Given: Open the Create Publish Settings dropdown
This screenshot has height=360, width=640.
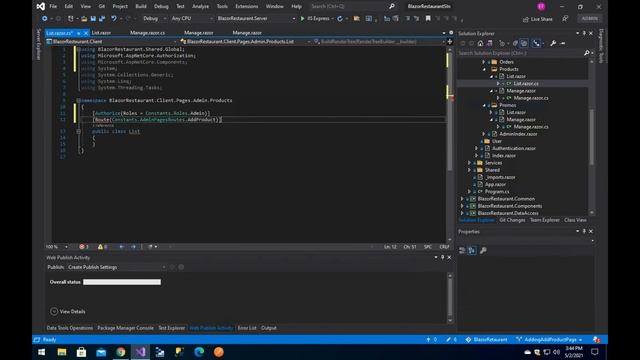Looking at the screenshot, I should [117, 267].
